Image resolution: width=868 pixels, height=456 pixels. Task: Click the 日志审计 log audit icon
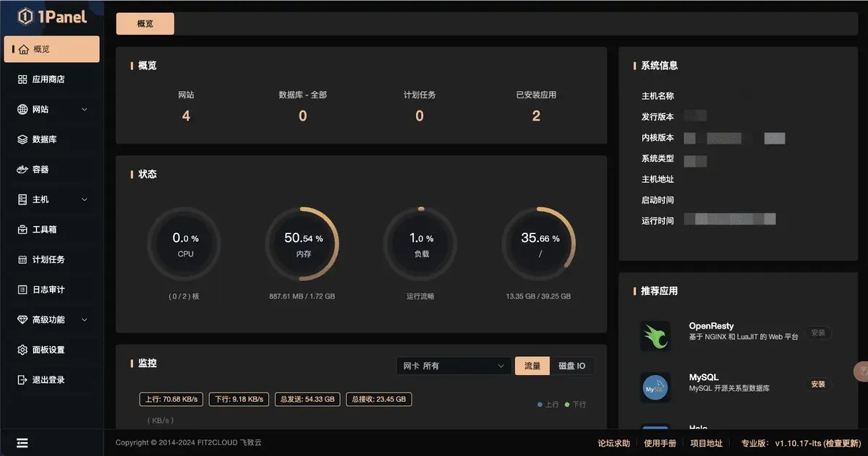(22, 290)
